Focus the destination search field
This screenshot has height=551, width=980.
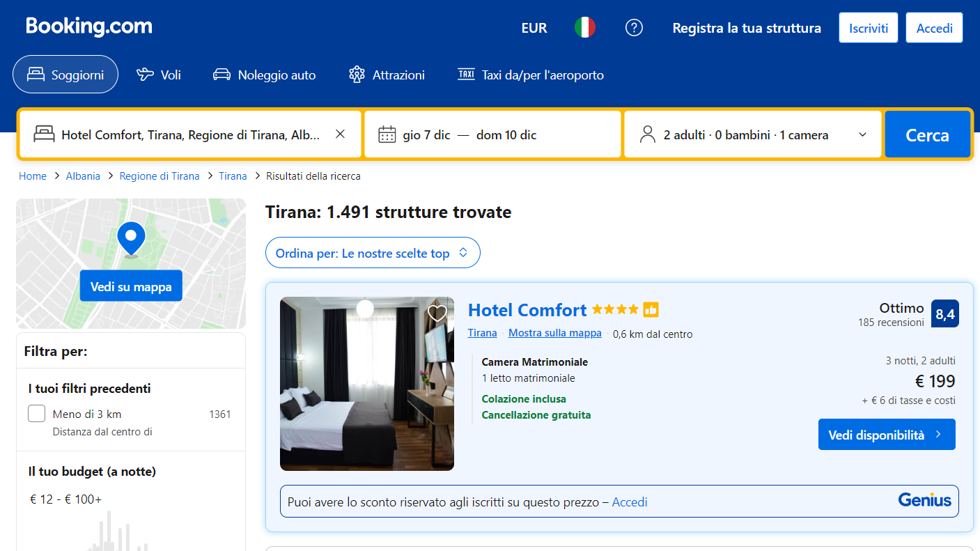190,134
